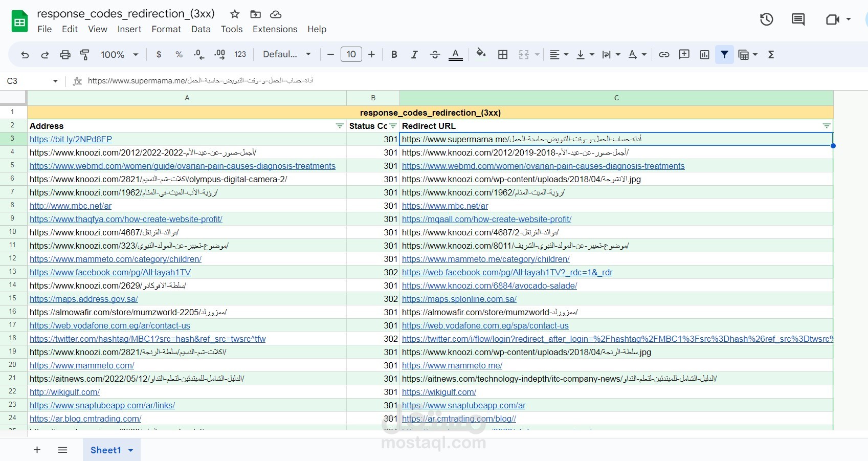Screen dimensions: 868x461
Task: Open the filter views dropdown
Action: tap(748, 55)
